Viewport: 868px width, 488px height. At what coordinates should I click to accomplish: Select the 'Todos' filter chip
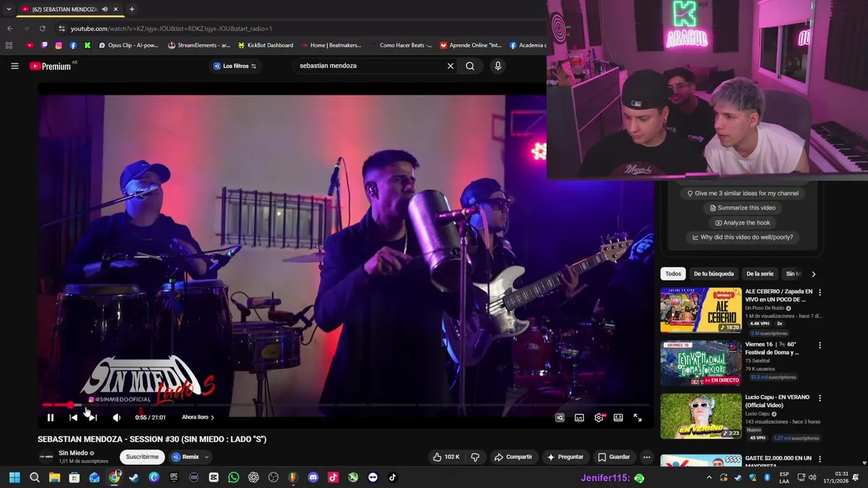[673, 274]
